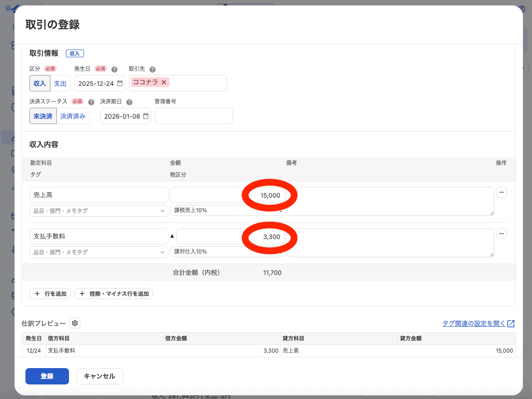Open calendar picker for 発生日 date
Screen dimensions: 532x399
click(120, 84)
